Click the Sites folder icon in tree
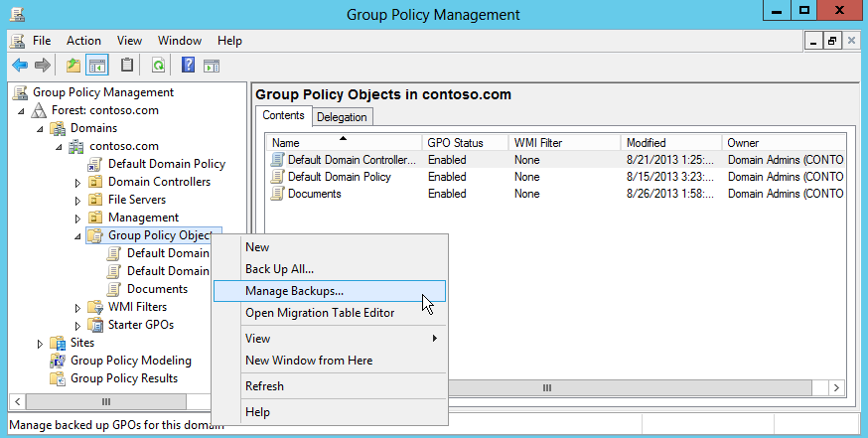Image resolution: width=868 pixels, height=438 pixels. coord(58,343)
